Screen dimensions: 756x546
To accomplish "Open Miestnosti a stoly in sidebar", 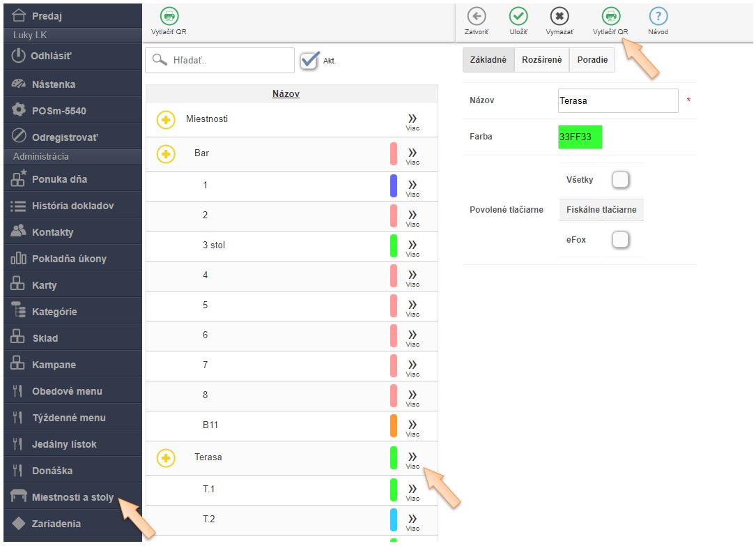I will coord(72,497).
